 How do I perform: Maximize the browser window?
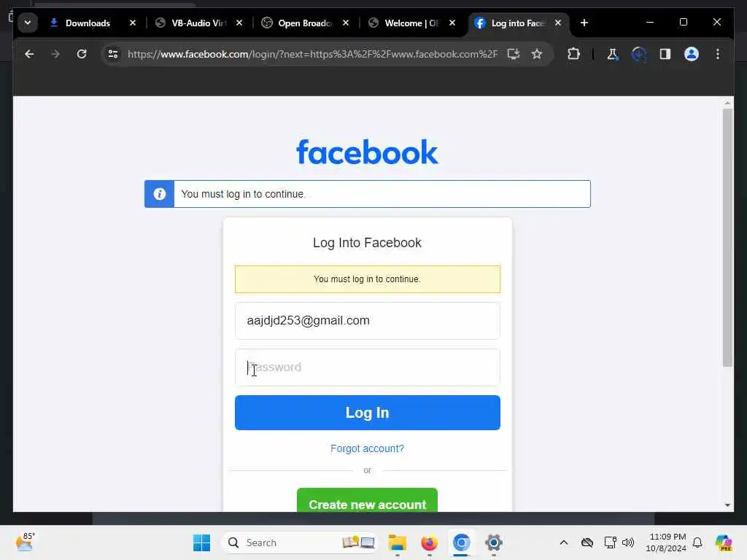[683, 22]
